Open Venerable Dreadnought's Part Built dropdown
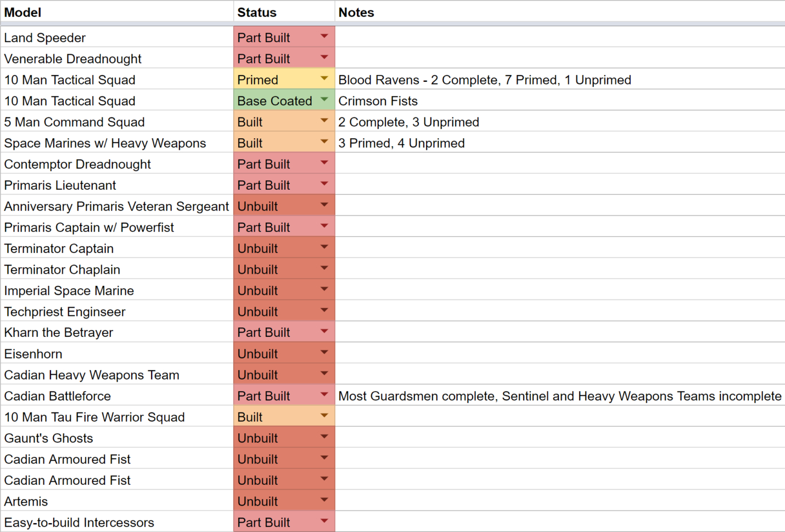785x532 pixels. click(x=324, y=58)
